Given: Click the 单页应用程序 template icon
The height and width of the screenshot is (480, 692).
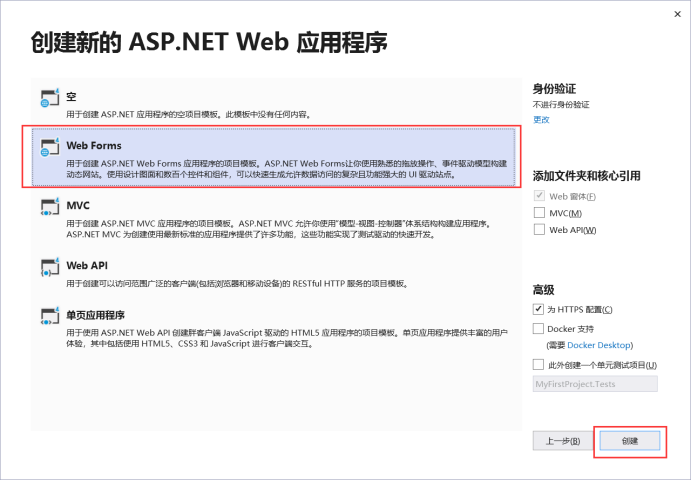Looking at the screenshot, I should click(49, 316).
